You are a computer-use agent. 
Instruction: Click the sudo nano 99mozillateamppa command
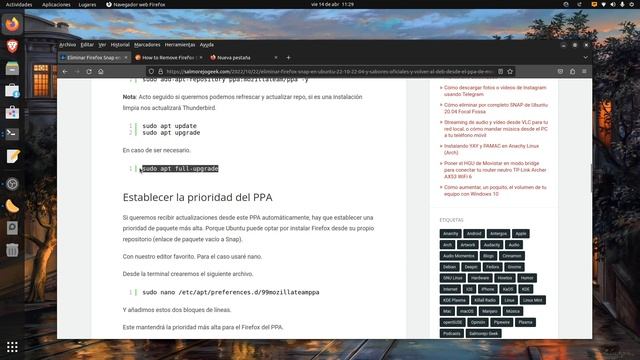point(231,292)
